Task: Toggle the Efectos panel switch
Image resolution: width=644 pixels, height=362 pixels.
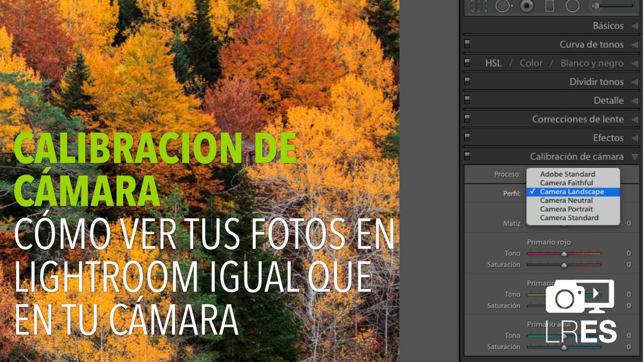Action: coord(467,138)
